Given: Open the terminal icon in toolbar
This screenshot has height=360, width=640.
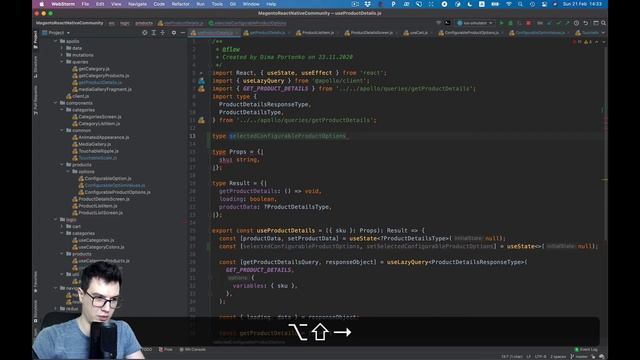Looking at the screenshot, I should [447, 23].
